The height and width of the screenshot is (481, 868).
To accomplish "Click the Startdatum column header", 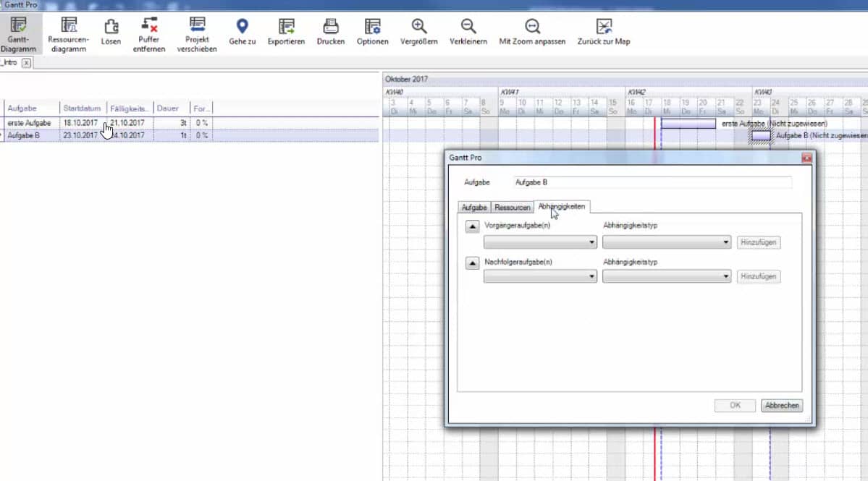I will (82, 108).
